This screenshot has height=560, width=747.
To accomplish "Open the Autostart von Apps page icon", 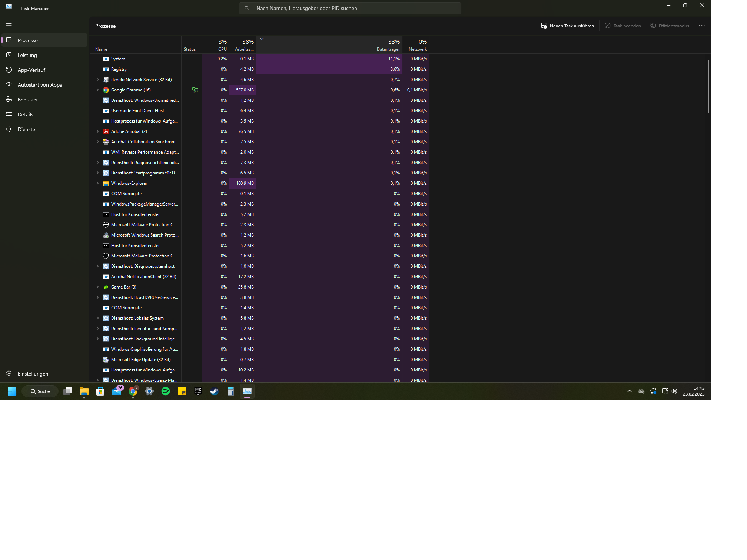I will 9,84.
